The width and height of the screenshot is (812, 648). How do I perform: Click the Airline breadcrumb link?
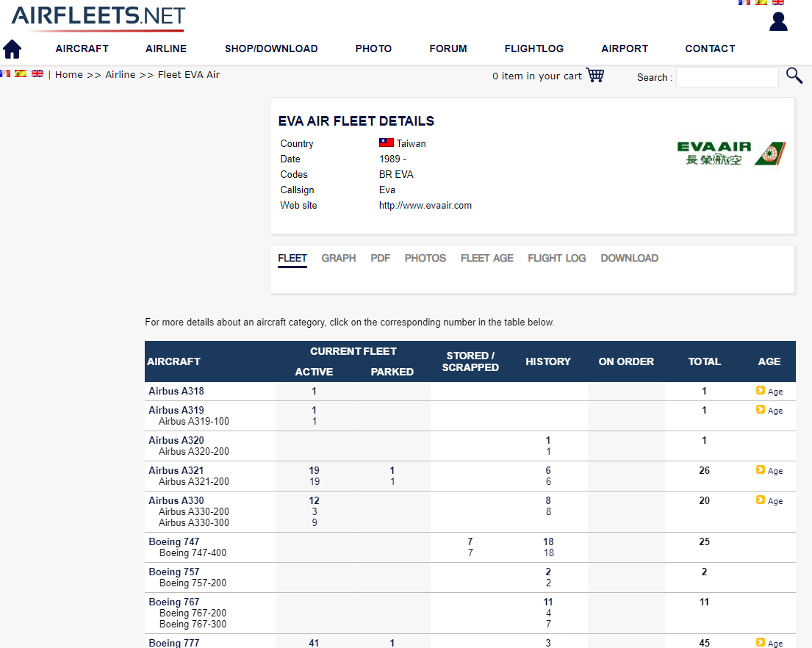(120, 74)
